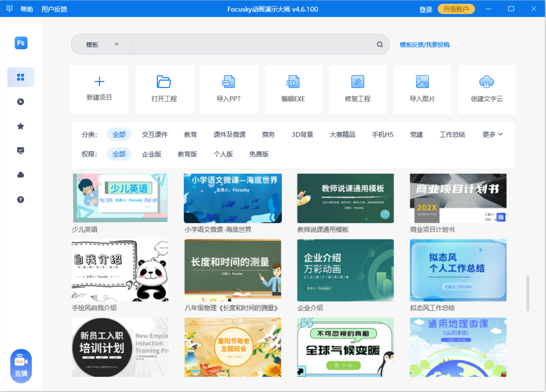Open 少儿英语 template thumbnail
The image size is (546, 392).
click(120, 198)
